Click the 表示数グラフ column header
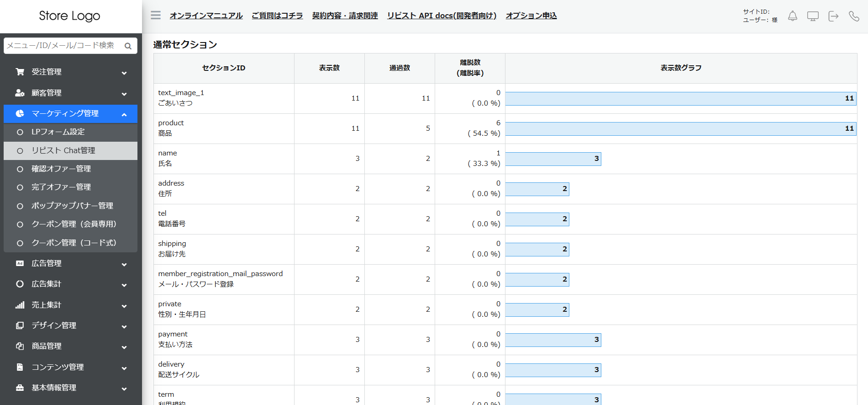Viewport: 868px width, 405px height. click(x=681, y=68)
